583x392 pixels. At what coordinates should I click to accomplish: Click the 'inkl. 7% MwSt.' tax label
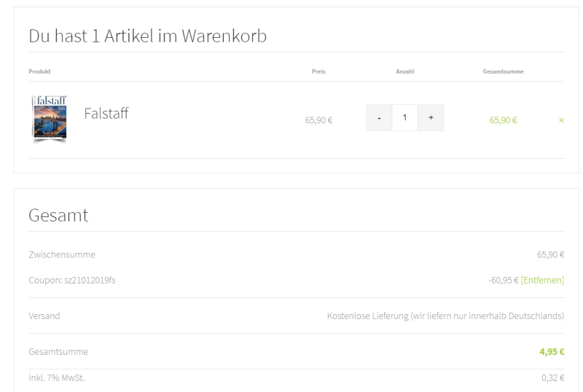click(x=56, y=377)
